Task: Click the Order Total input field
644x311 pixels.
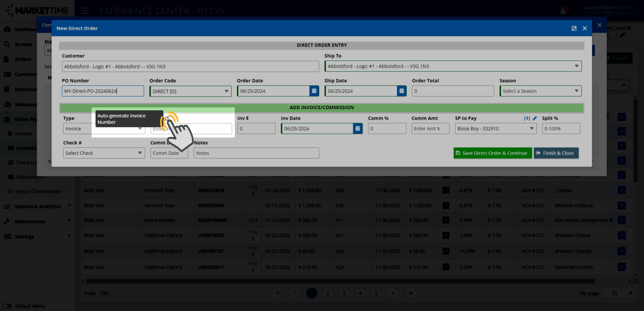Action: 453,91
